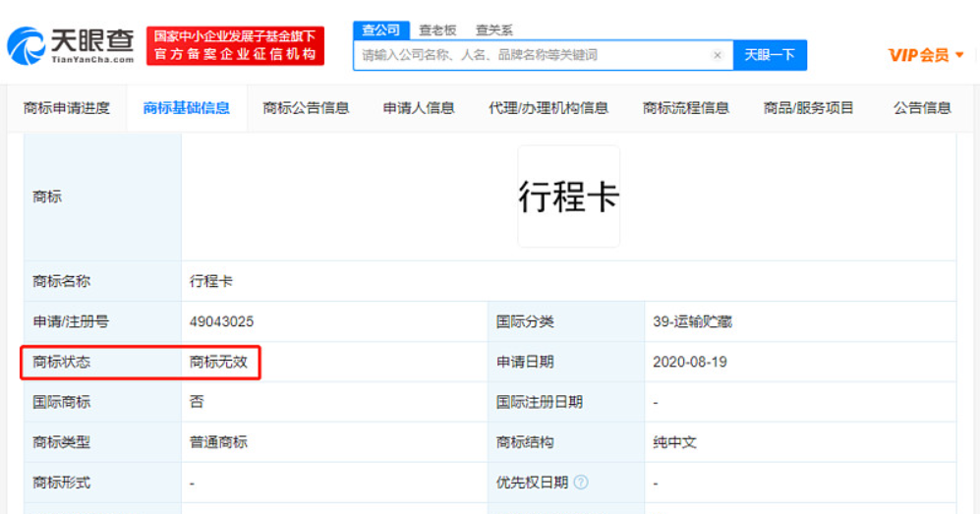Image resolution: width=980 pixels, height=514 pixels.
Task: Go to the 商标公告信息 tab
Action: (306, 108)
